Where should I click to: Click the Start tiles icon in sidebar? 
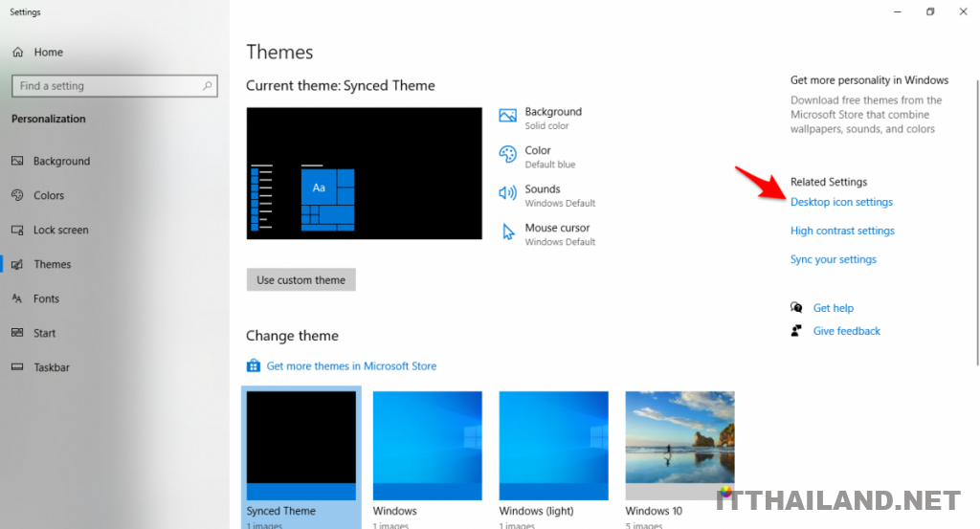[x=17, y=333]
